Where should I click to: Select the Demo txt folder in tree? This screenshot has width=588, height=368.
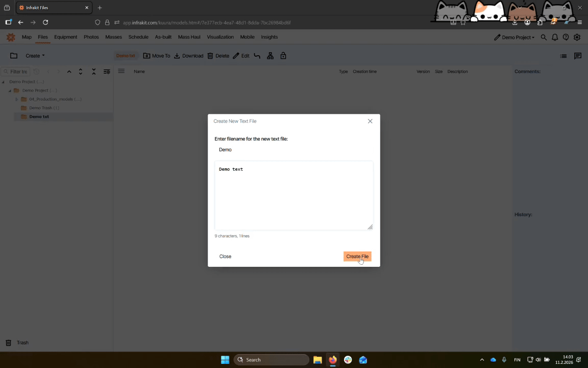[39, 117]
